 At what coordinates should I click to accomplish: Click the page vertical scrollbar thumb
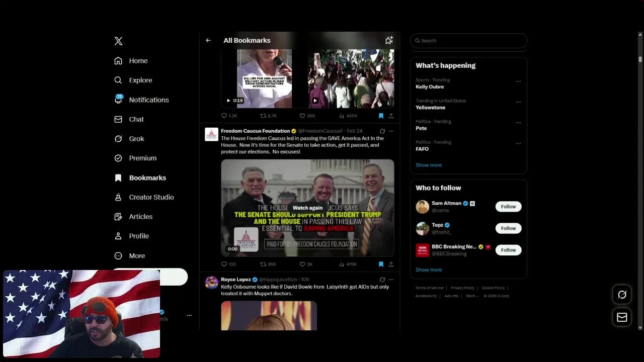(640, 59)
